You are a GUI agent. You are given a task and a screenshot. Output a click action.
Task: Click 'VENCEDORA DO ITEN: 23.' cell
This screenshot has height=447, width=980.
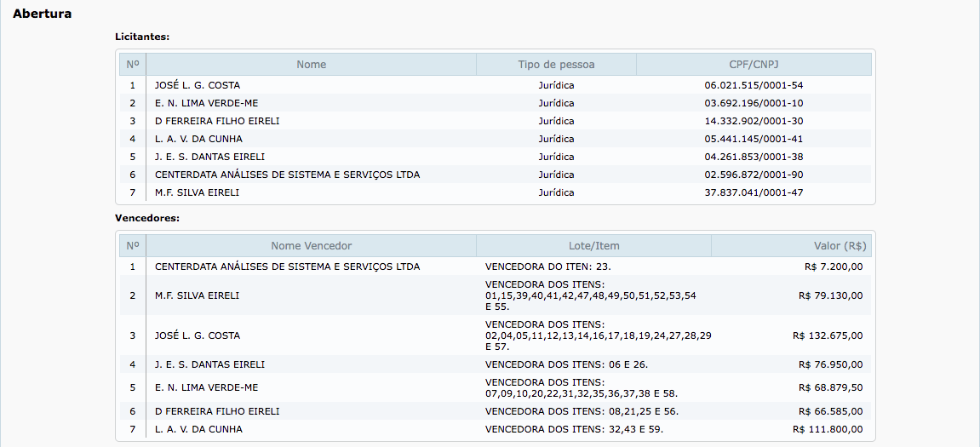click(x=547, y=266)
